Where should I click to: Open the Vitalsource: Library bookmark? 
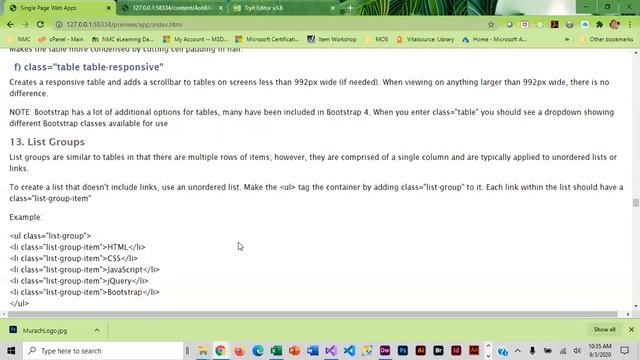coord(425,40)
